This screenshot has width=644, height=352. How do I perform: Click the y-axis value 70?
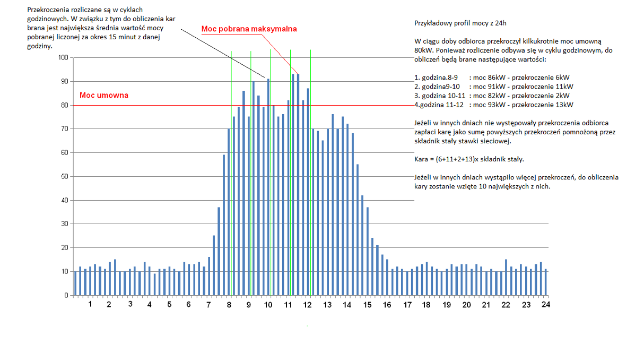coord(66,128)
